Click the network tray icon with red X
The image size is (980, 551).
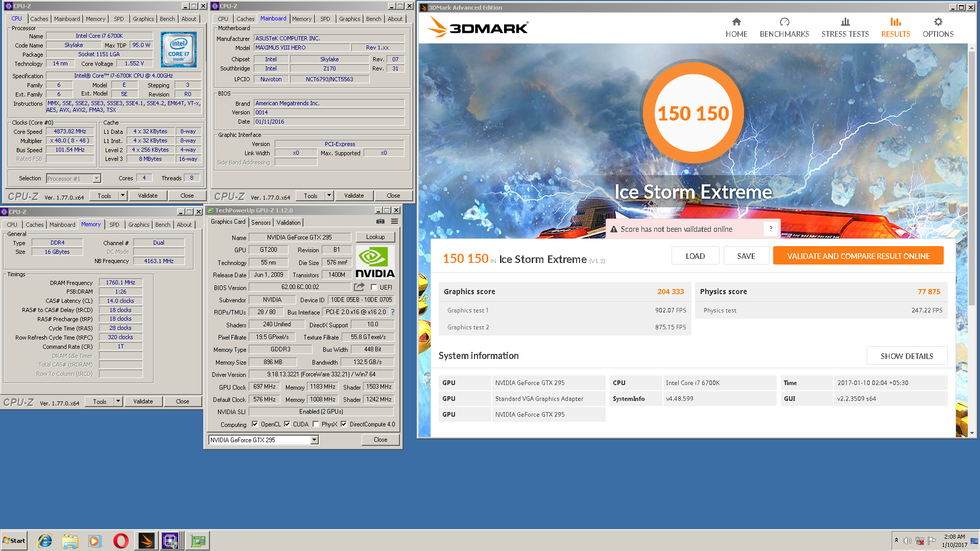click(920, 541)
